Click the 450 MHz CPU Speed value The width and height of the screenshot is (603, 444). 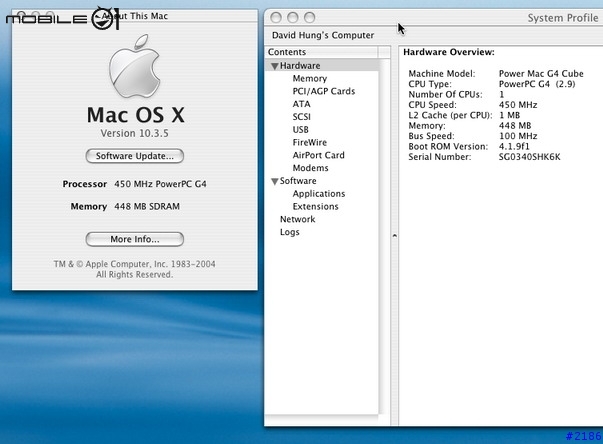518,105
